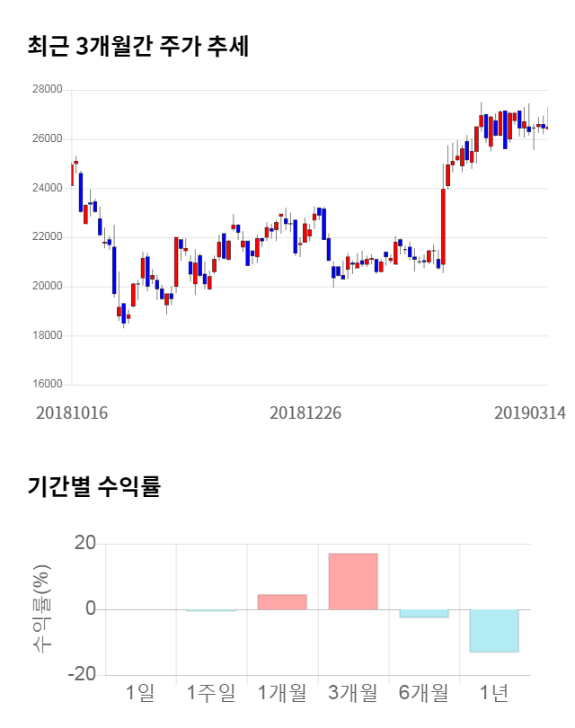Click the tall red candlestick crossing 22000
Screen dimensions: 575x728
[443, 226]
